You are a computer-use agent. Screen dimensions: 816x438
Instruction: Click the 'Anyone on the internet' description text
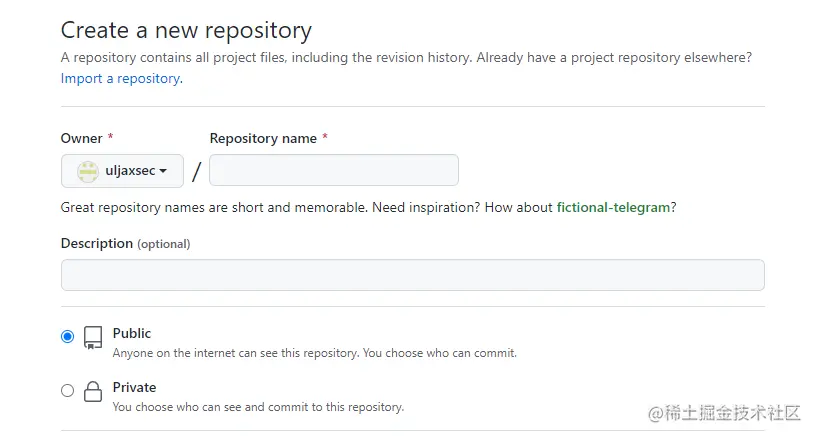point(314,353)
